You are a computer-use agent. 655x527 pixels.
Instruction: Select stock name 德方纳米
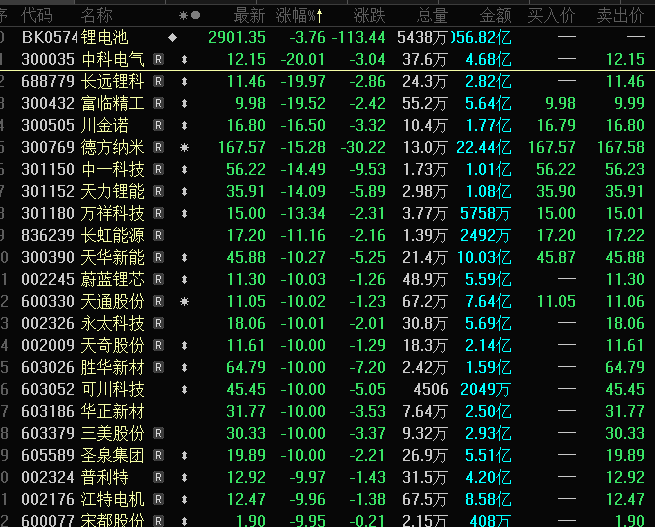coord(113,147)
